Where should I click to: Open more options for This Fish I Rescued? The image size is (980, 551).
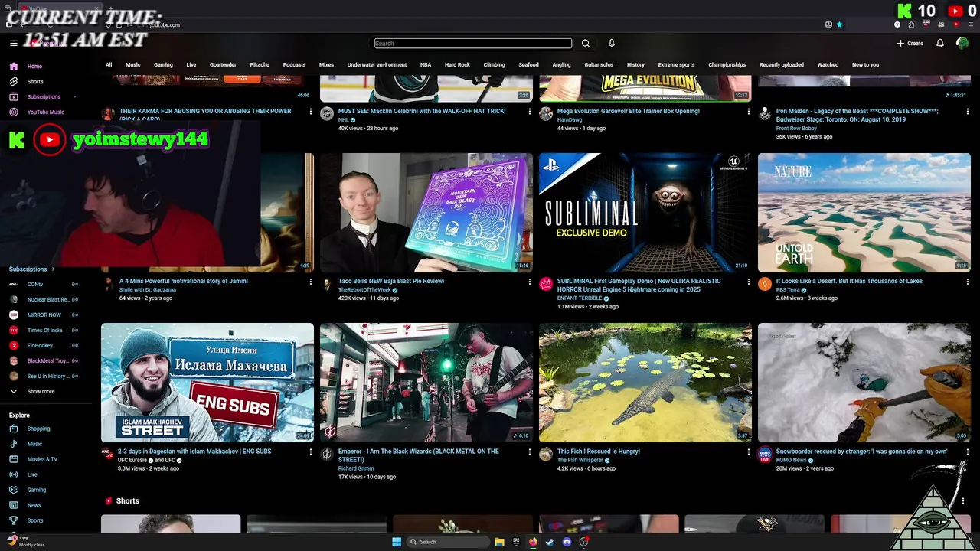(x=749, y=452)
